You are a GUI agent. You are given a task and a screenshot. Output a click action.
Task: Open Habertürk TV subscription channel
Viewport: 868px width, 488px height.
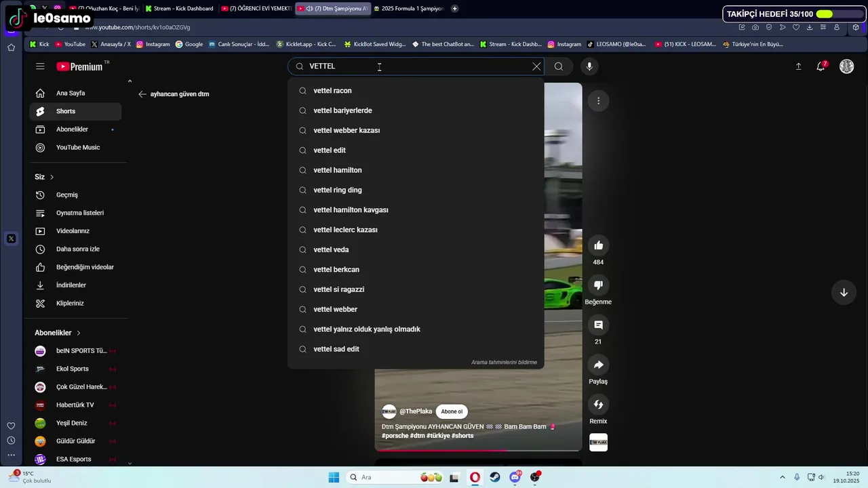(x=76, y=405)
